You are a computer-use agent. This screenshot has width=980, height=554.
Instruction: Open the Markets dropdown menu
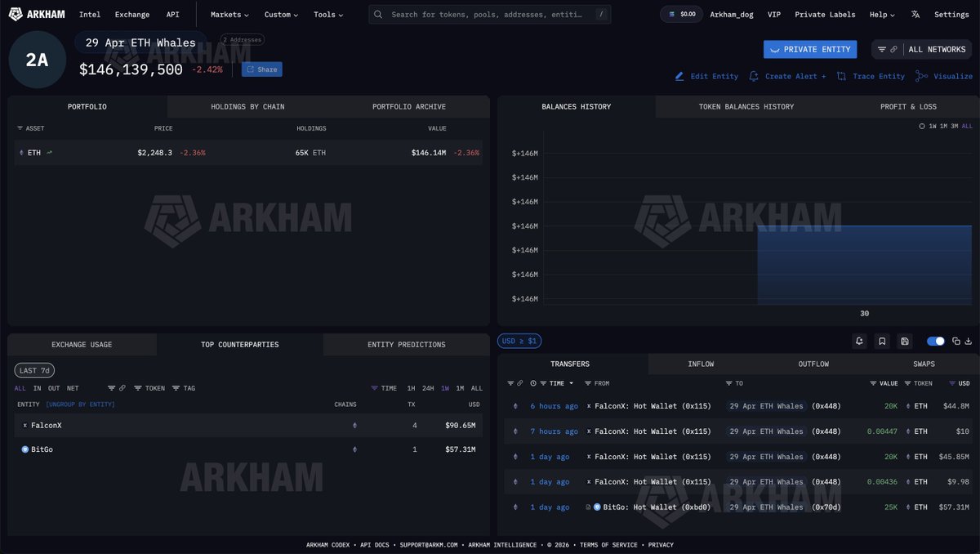point(229,15)
